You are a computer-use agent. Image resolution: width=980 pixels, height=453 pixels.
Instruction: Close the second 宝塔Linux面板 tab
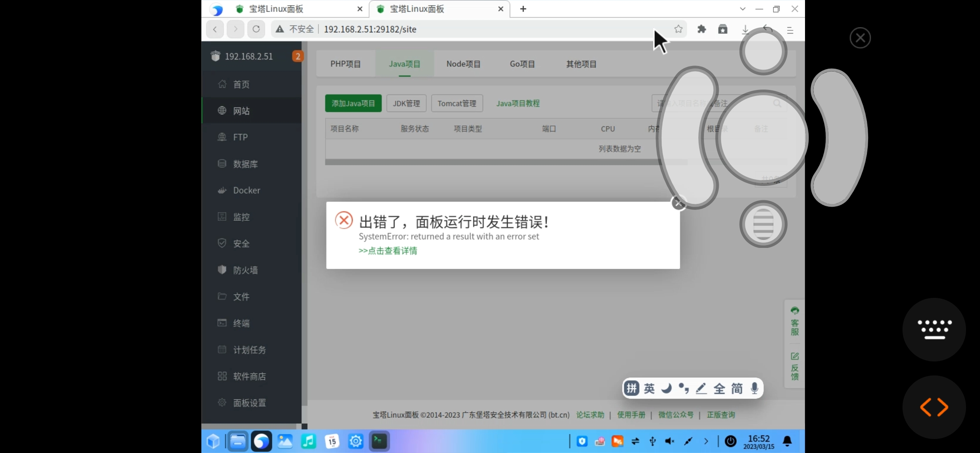(501, 9)
